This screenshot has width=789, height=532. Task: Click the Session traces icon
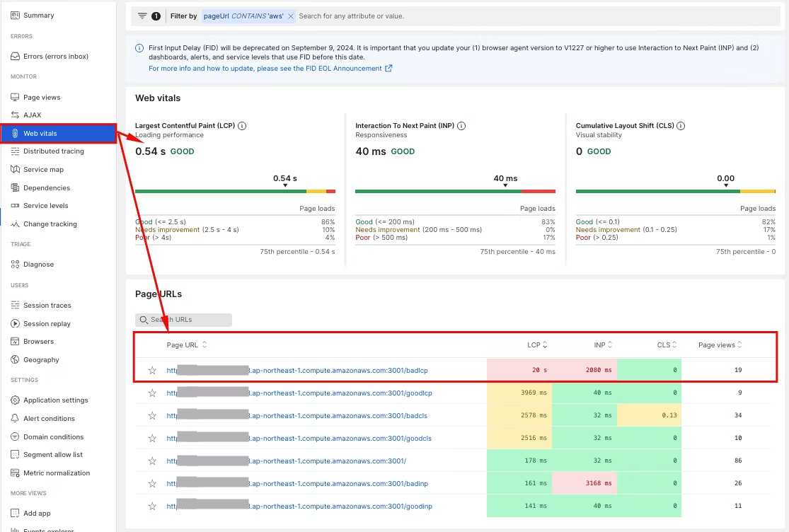point(15,305)
